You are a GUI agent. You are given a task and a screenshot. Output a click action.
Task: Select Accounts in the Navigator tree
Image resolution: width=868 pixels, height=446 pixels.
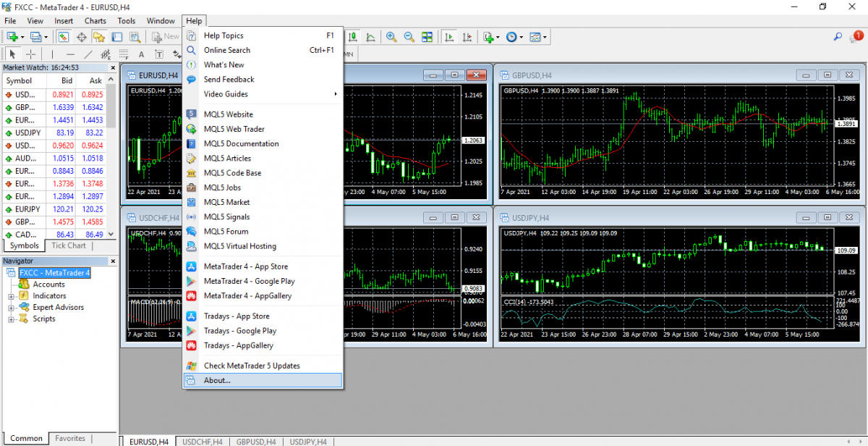[x=48, y=285]
